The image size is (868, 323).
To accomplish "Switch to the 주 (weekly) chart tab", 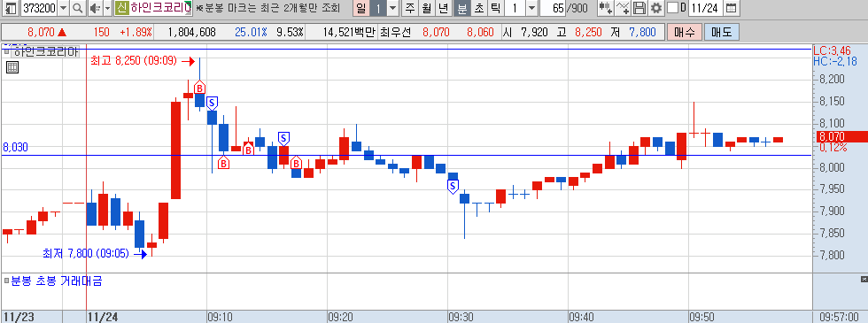I will [x=409, y=8].
